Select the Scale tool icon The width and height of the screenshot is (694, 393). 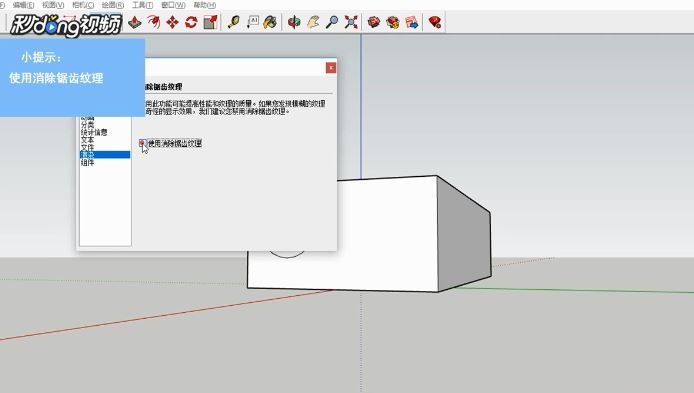coord(210,22)
